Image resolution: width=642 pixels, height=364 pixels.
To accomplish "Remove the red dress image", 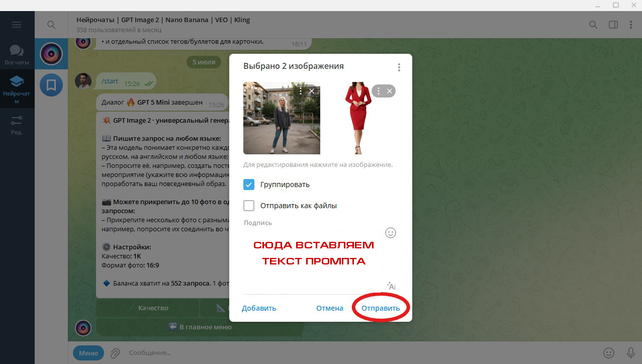I will [390, 91].
